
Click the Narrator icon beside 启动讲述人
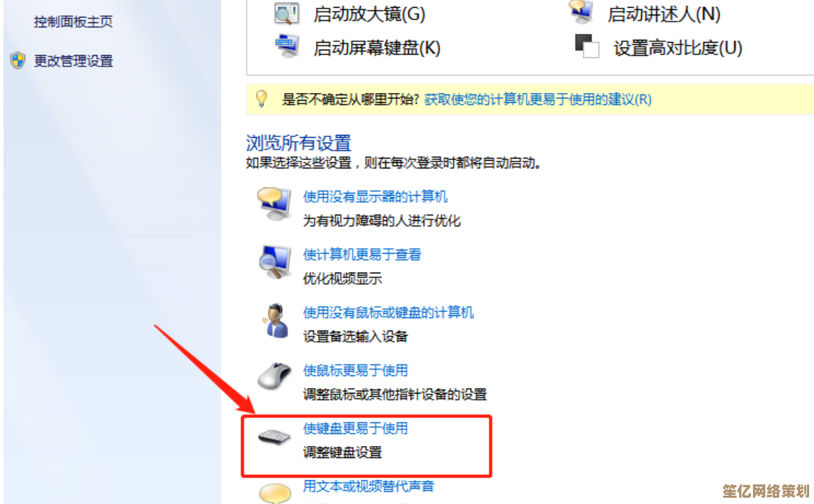[x=581, y=11]
